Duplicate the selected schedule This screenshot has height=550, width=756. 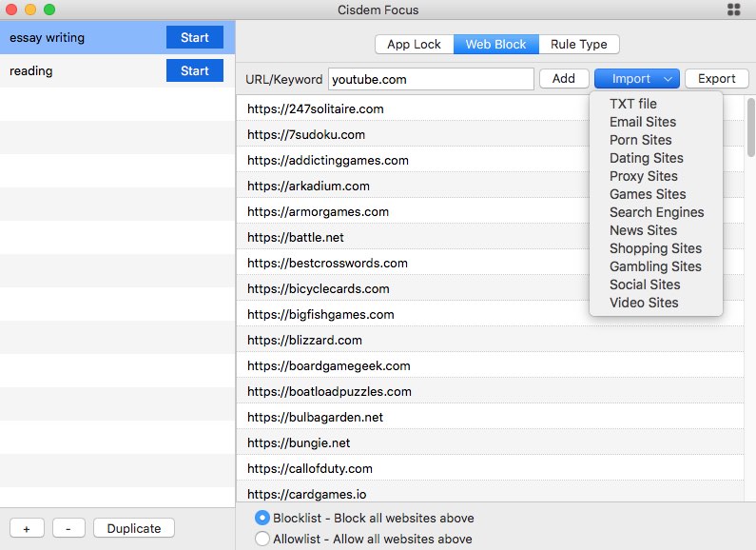click(x=133, y=528)
